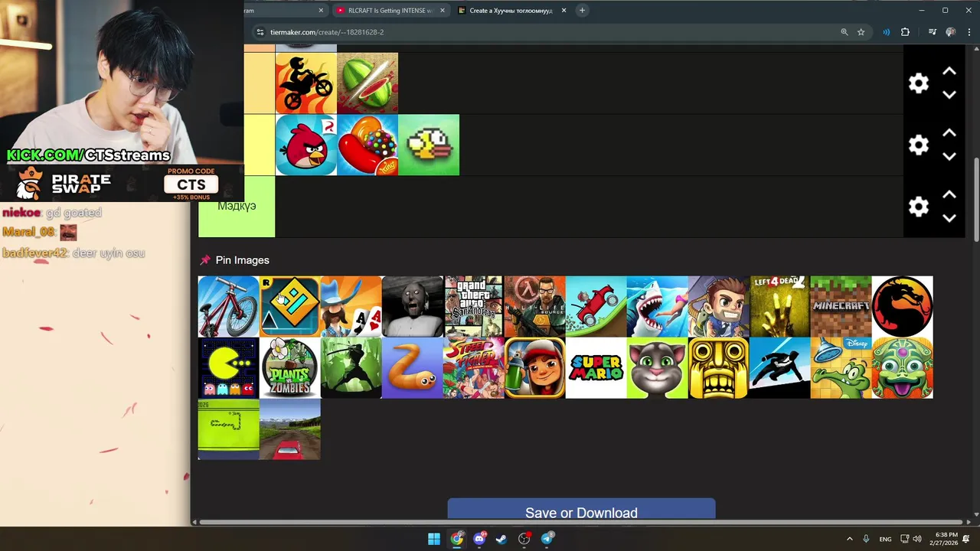The height and width of the screenshot is (551, 980).
Task: View site information icon in address bar
Action: point(260,32)
